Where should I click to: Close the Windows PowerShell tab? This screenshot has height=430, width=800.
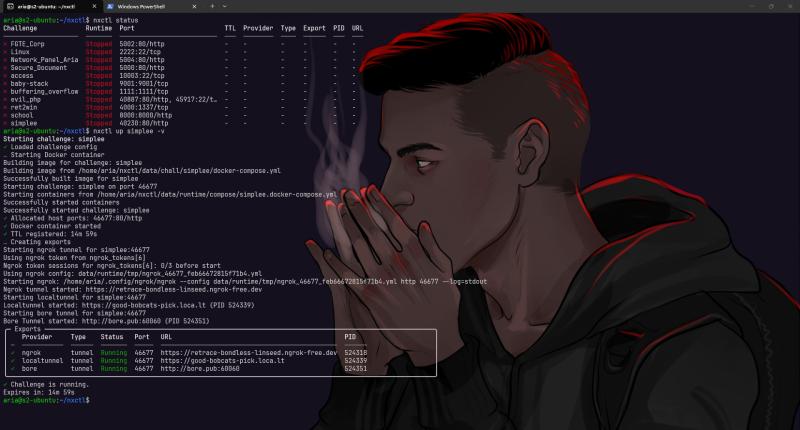(x=194, y=7)
